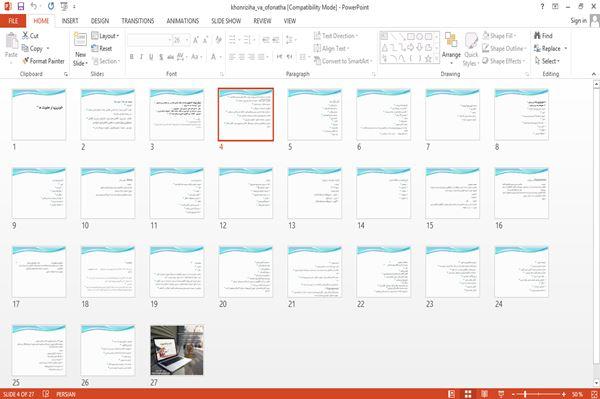Viewport: 600px width, 399px height.
Task: Toggle Underline formatting button
Action: point(151,57)
